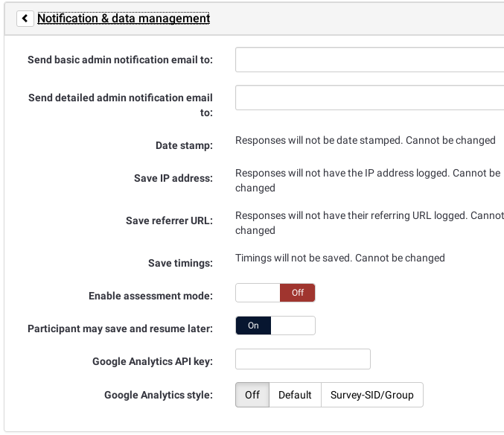Click the blank left half of assessment mode switch

[x=258, y=293]
